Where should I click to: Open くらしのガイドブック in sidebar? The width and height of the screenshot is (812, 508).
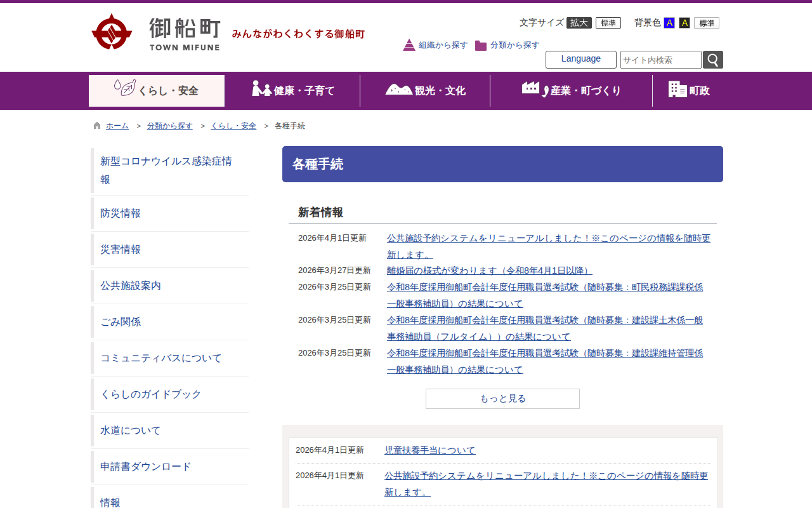click(170, 394)
